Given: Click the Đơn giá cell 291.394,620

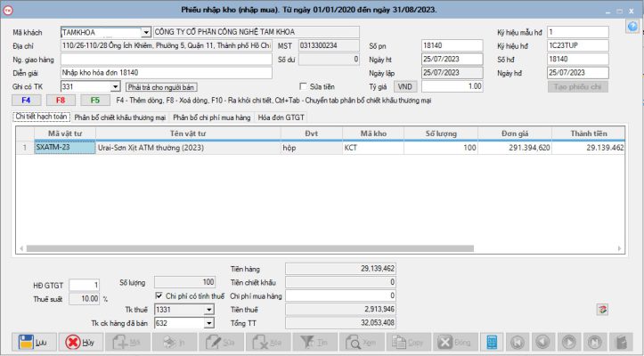Looking at the screenshot, I should point(515,148).
